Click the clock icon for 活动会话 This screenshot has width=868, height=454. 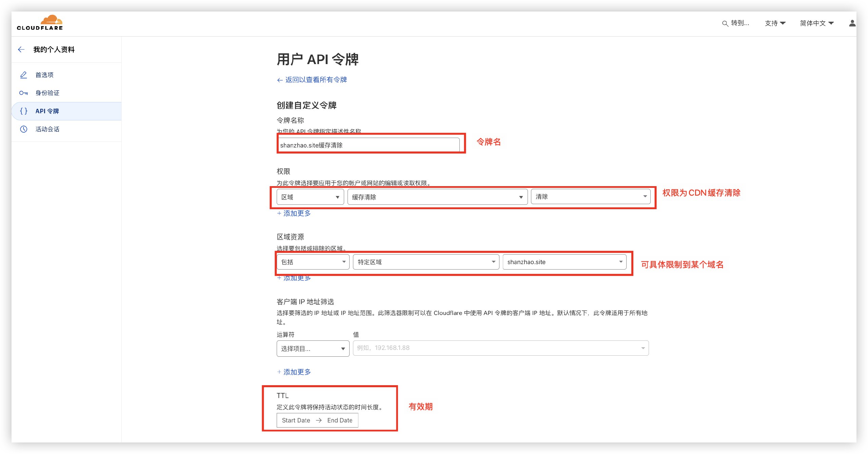coord(23,129)
